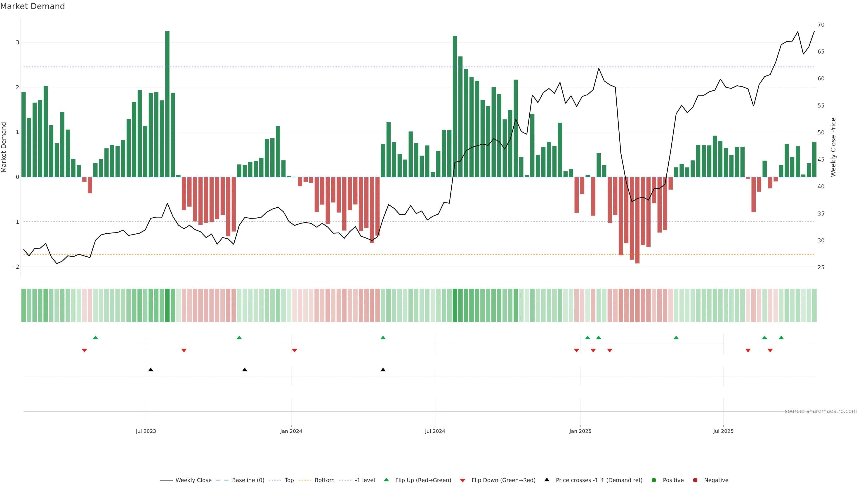868x488 pixels.
Task: Click the red Negative circle legend icon
Action: click(695, 480)
